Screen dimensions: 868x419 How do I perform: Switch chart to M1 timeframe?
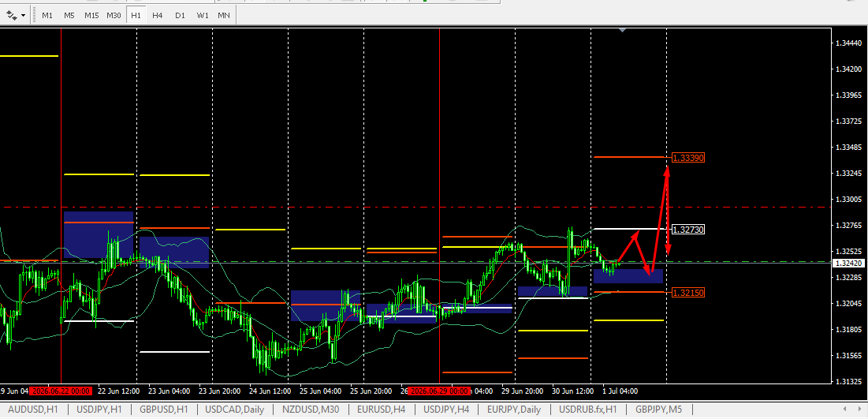[47, 15]
